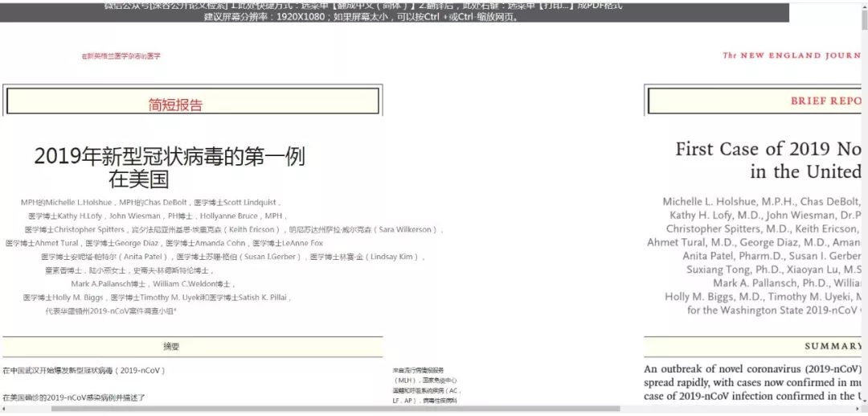868x416 pixels.
Task: Click author line starting '医学博士Holly M. Biggs'
Action: pos(158,298)
